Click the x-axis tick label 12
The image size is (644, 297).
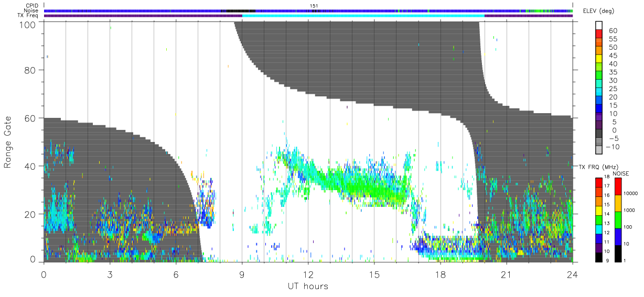[308, 274]
